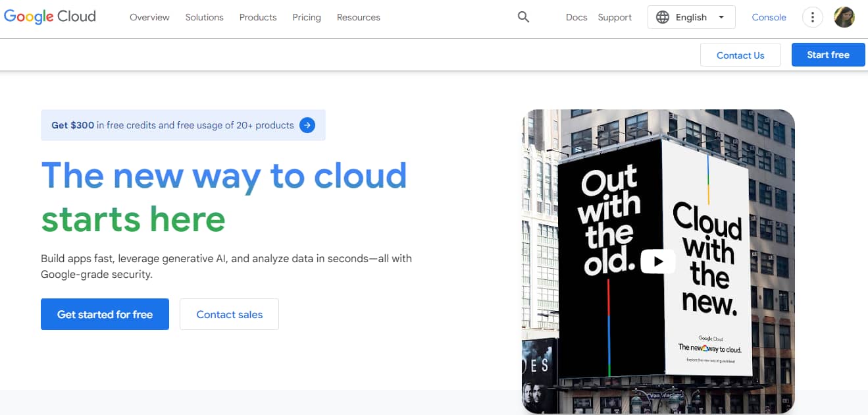Viewport: 868px width, 415px height.
Task: Click the Contact Us button
Action: click(x=740, y=55)
